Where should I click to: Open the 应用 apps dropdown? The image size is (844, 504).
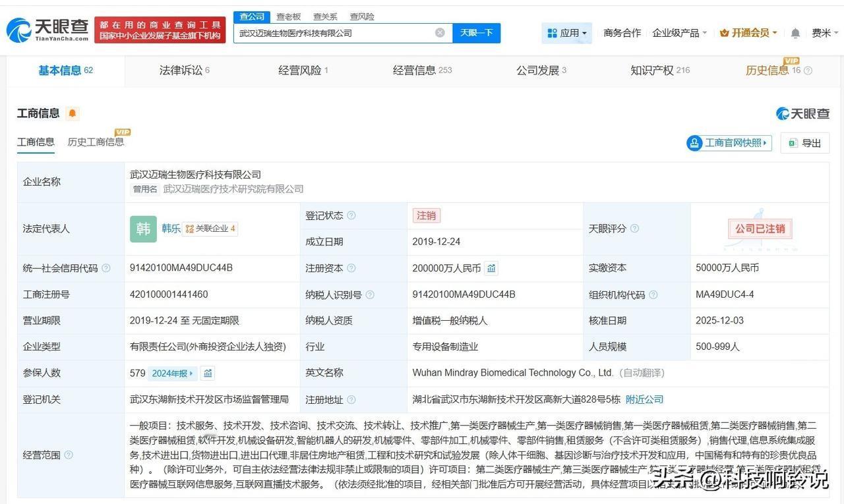point(567,33)
